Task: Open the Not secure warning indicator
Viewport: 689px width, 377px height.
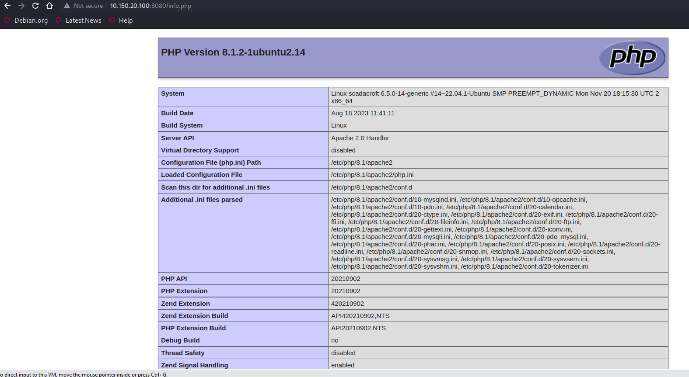Action: pyautogui.click(x=83, y=6)
